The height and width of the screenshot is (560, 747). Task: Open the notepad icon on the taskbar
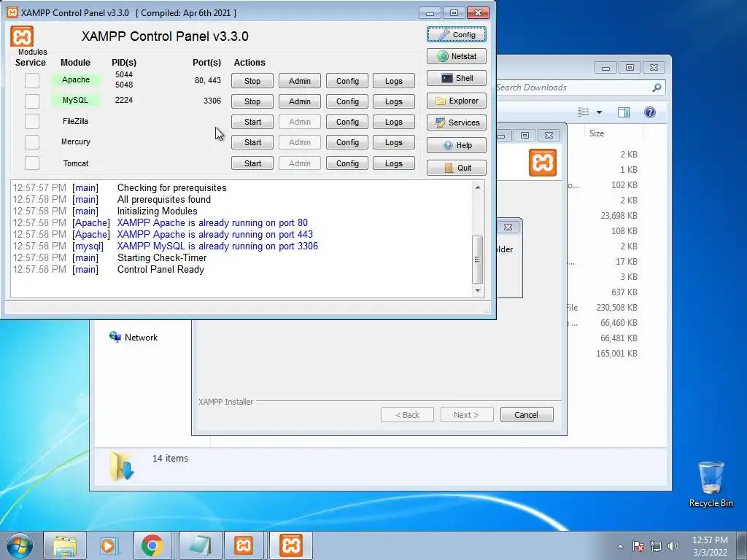pos(200,545)
